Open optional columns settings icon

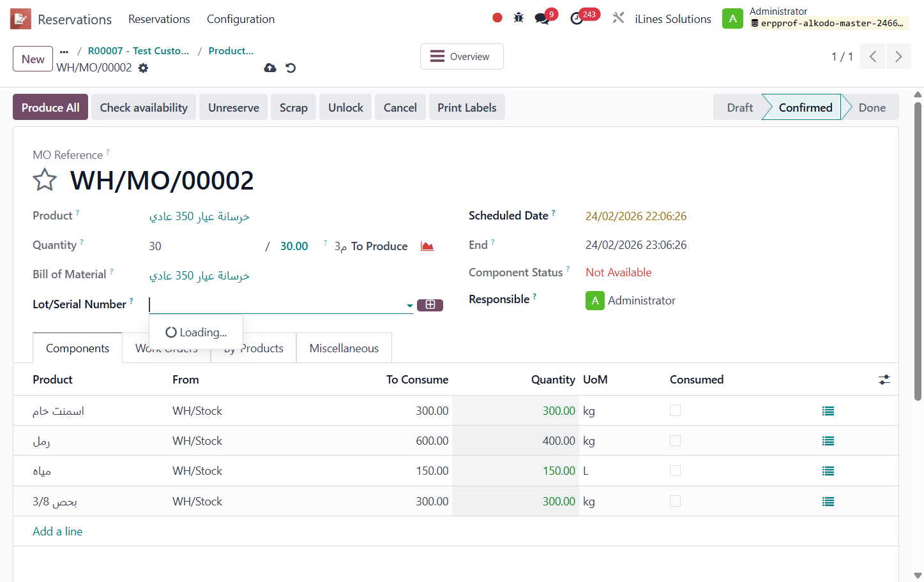(x=884, y=380)
